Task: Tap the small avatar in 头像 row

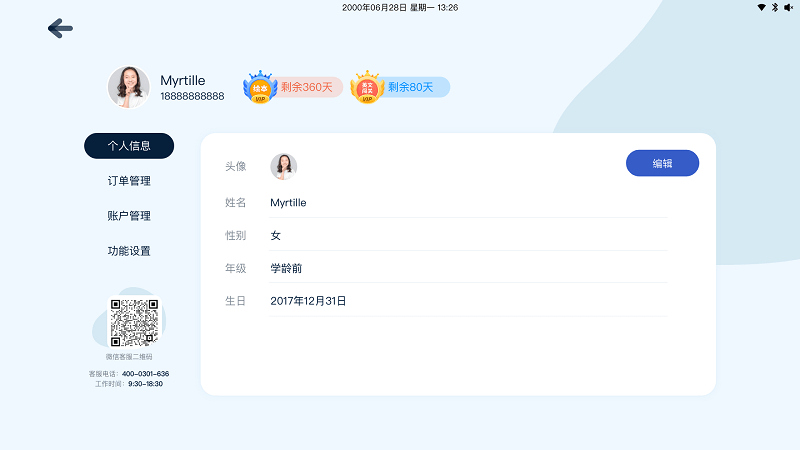Action: 284,166
